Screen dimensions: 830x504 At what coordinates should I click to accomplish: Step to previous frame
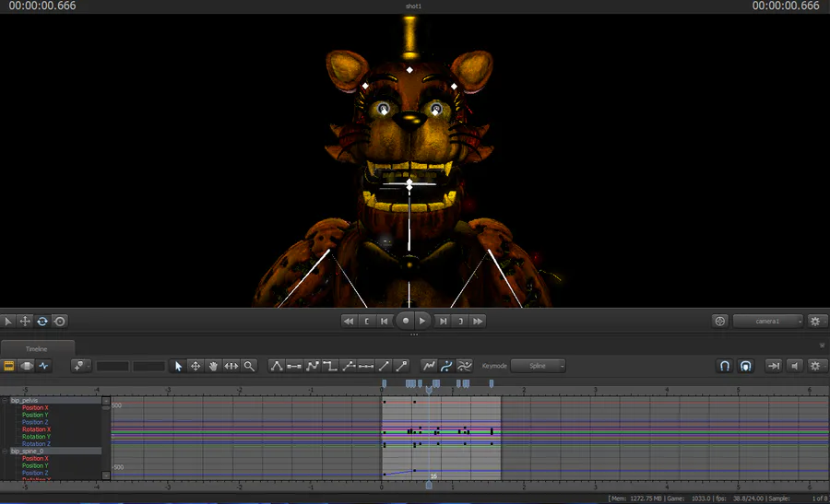click(x=385, y=321)
